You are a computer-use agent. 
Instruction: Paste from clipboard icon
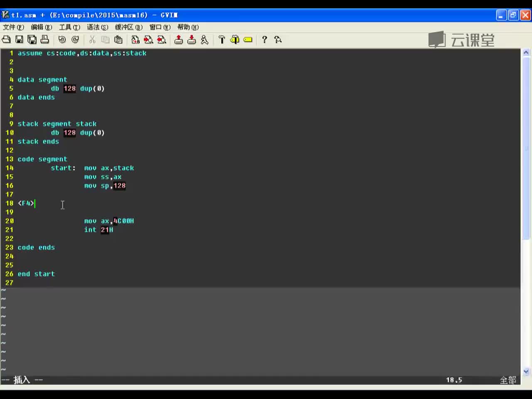(118, 39)
